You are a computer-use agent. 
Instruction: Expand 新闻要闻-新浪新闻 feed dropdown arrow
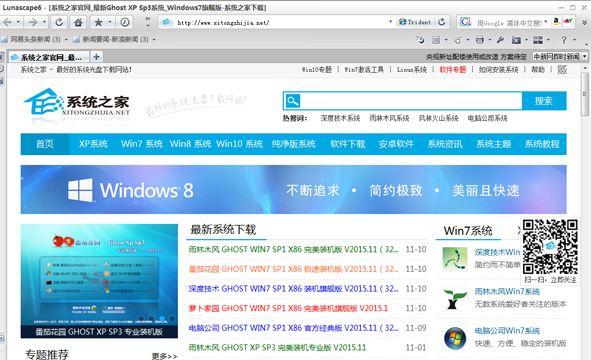(154, 39)
